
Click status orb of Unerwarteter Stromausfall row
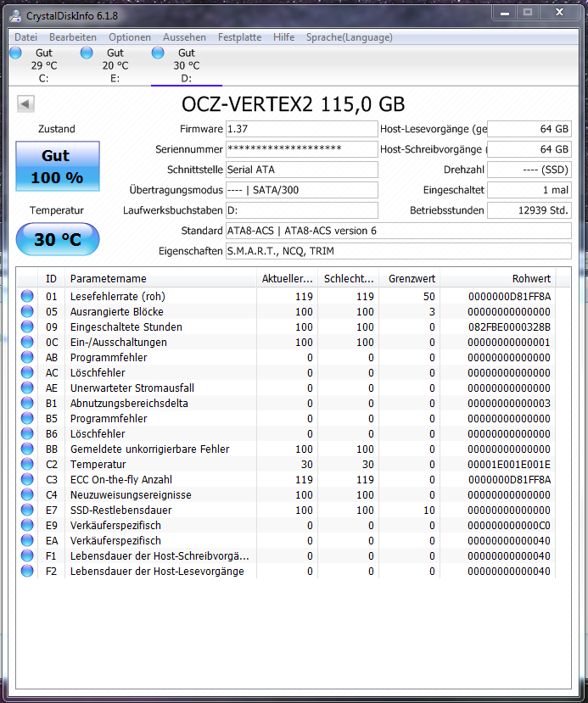coord(27,388)
